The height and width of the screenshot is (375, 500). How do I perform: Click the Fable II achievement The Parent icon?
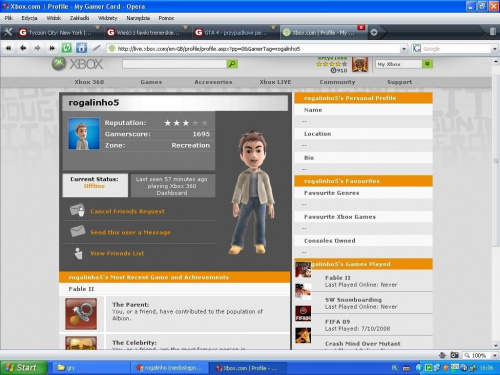coord(81,314)
